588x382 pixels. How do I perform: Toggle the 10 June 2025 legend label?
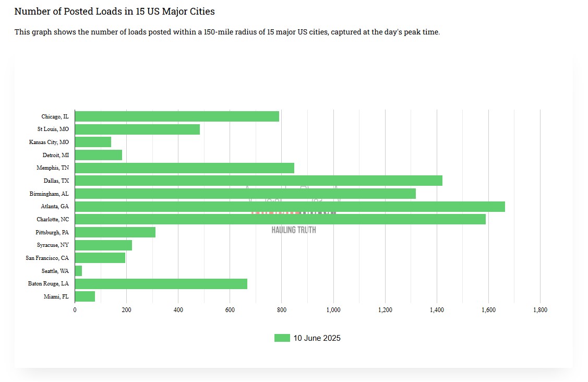point(317,338)
